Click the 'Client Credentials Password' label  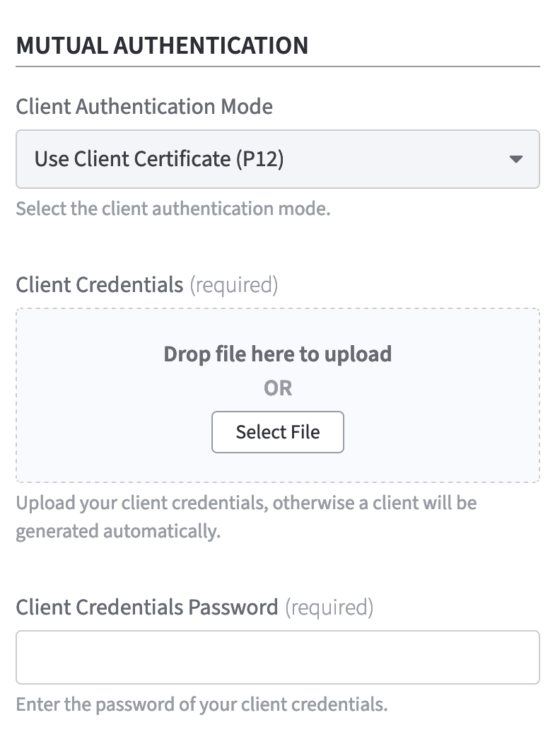coord(147,607)
